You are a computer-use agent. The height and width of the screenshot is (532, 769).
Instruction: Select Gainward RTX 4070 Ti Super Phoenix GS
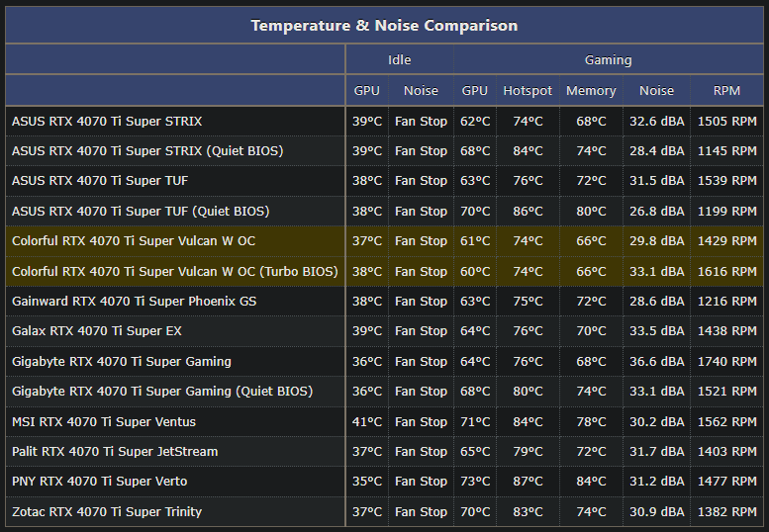(134, 302)
